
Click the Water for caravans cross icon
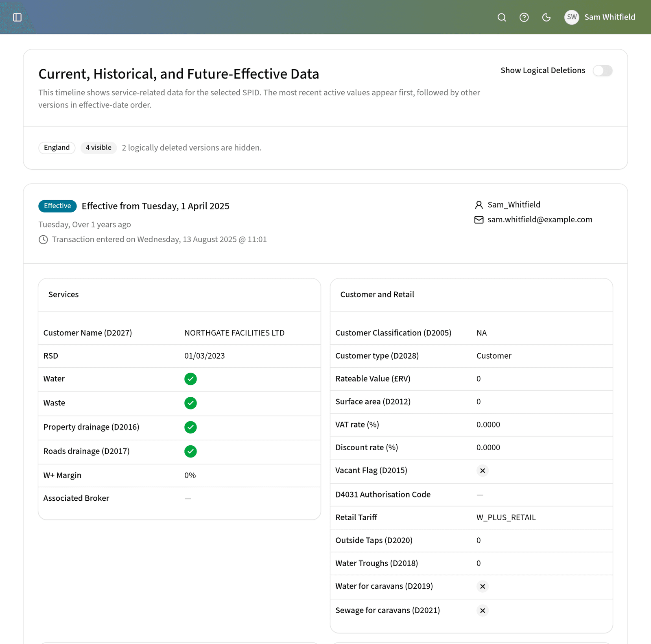coord(483,586)
